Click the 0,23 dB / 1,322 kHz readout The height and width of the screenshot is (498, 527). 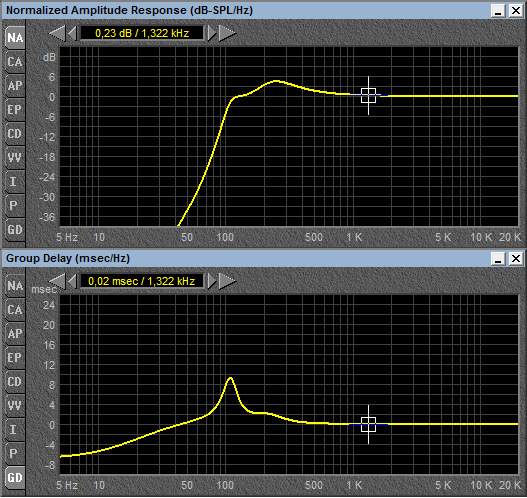(142, 33)
